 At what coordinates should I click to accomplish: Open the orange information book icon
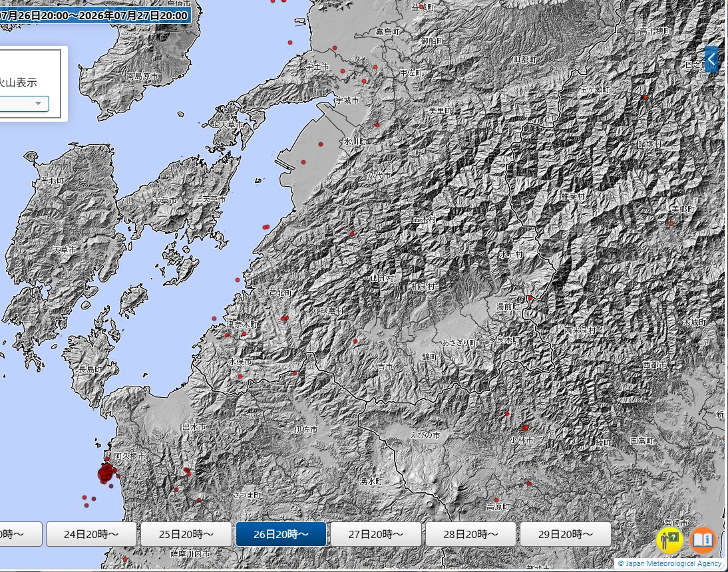pyautogui.click(x=703, y=541)
